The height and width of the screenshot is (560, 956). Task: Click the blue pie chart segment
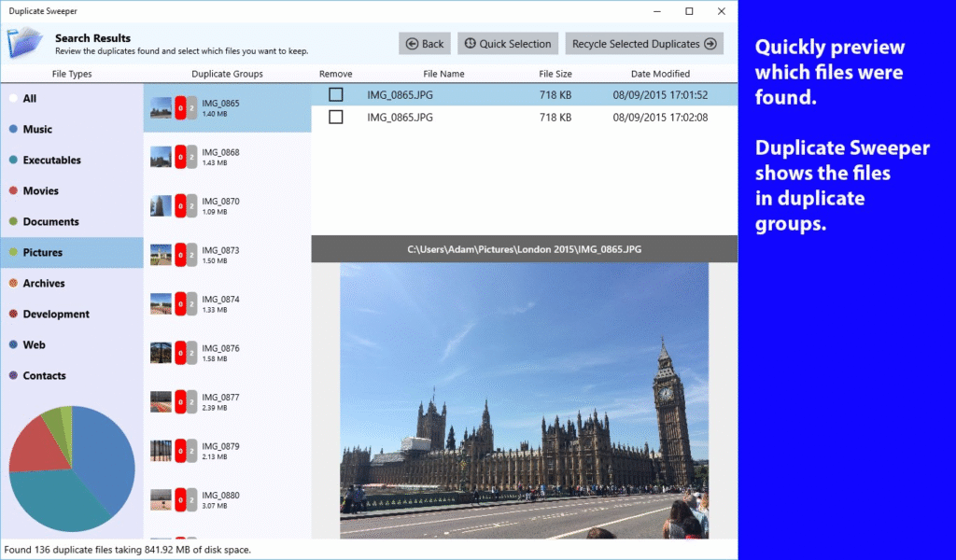(103, 457)
